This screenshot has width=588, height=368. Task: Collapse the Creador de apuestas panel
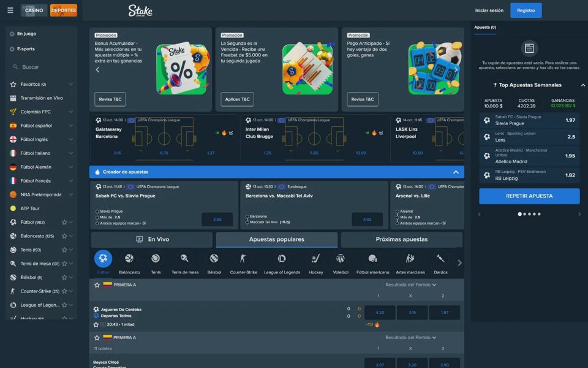pyautogui.click(x=456, y=172)
